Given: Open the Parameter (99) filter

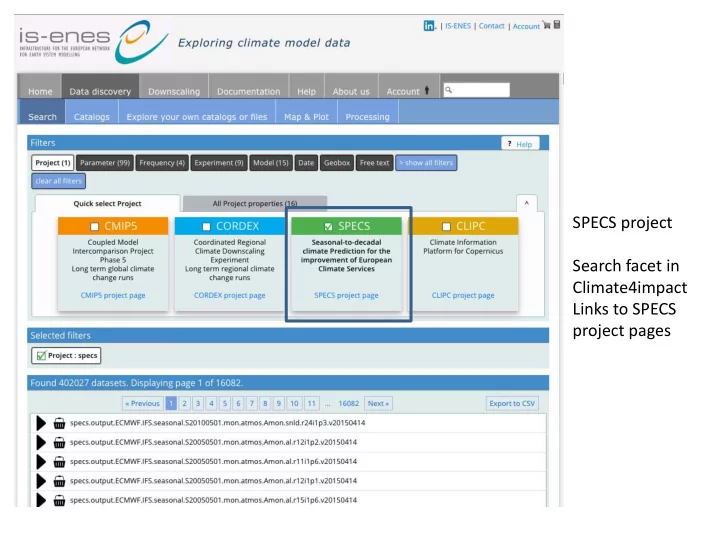Looking at the screenshot, I should pyautogui.click(x=105, y=163).
